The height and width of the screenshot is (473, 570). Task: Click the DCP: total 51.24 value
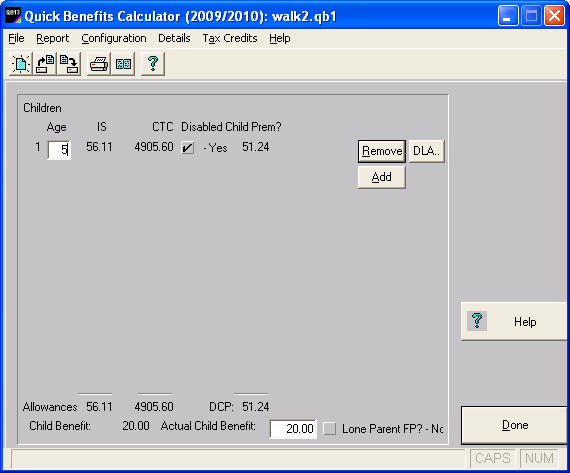[x=256, y=406]
